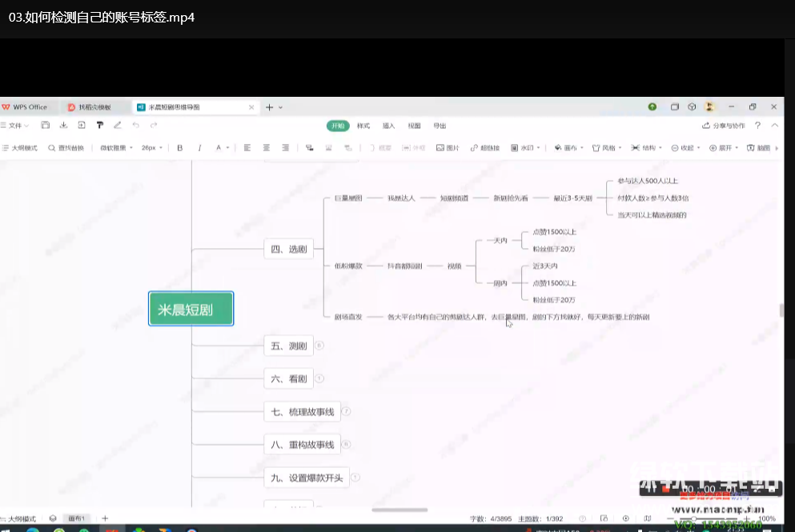The width and height of the screenshot is (795, 532).
Task: Toggle bold formatting
Action: pos(180,148)
